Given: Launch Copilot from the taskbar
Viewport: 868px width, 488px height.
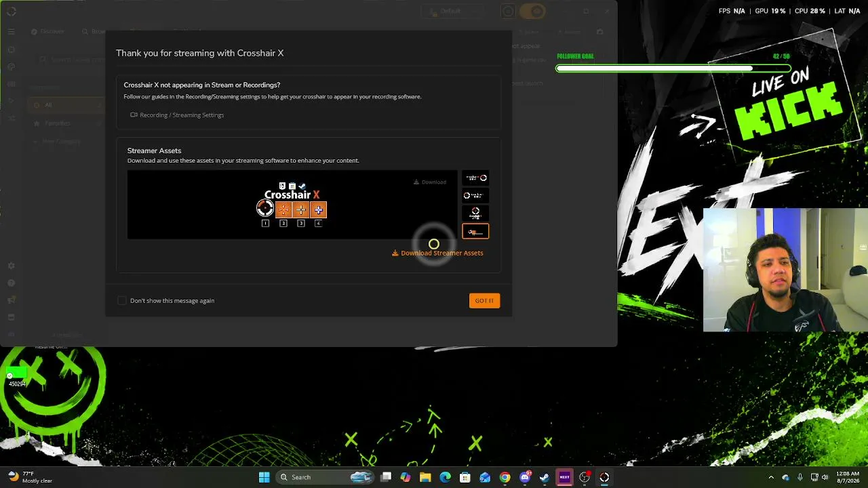Looking at the screenshot, I should (x=406, y=477).
